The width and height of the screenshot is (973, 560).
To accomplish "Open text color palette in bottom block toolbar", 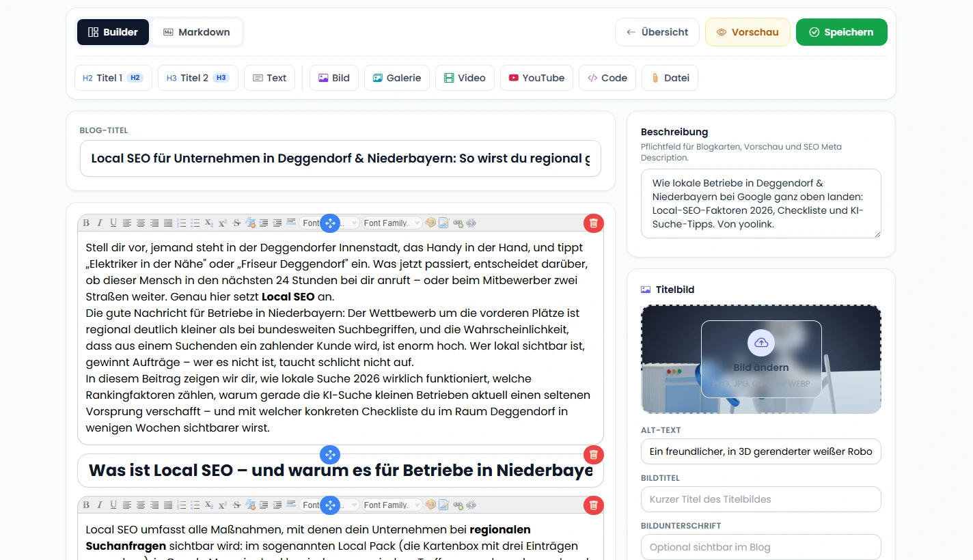I will pyautogui.click(x=430, y=505).
